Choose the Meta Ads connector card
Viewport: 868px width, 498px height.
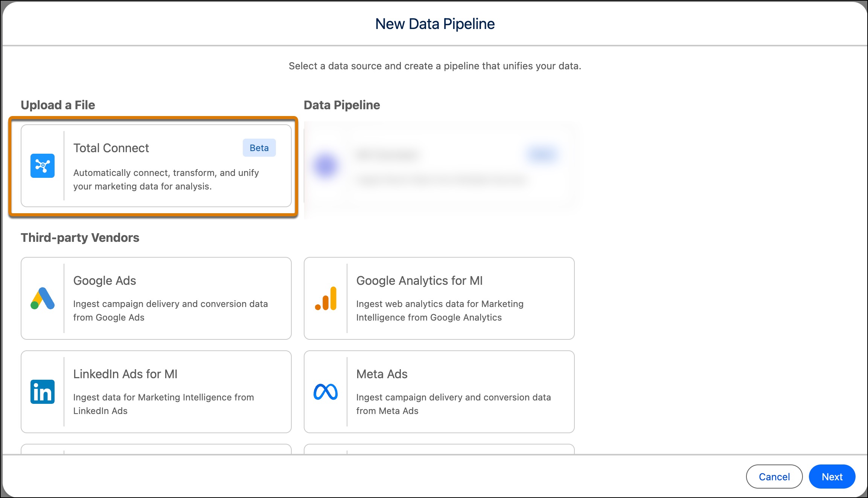pyautogui.click(x=439, y=392)
